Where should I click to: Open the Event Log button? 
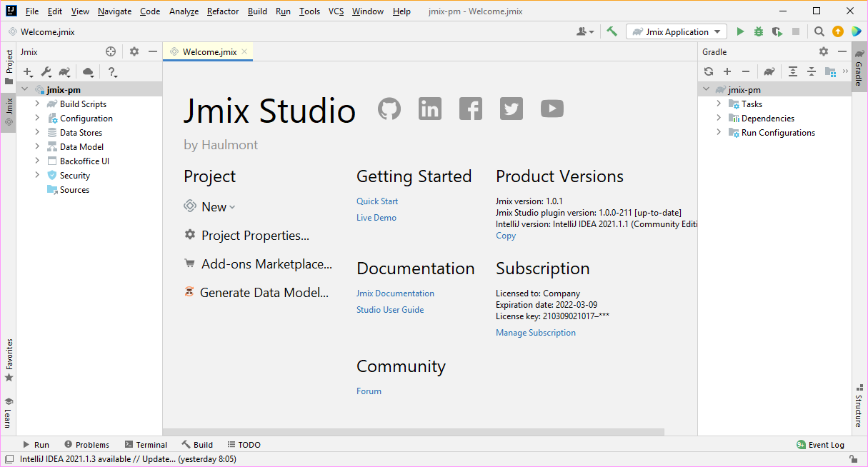(x=820, y=445)
